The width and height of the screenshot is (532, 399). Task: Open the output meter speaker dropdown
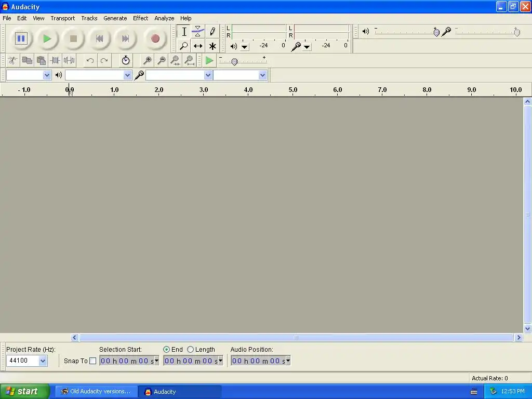pos(245,47)
